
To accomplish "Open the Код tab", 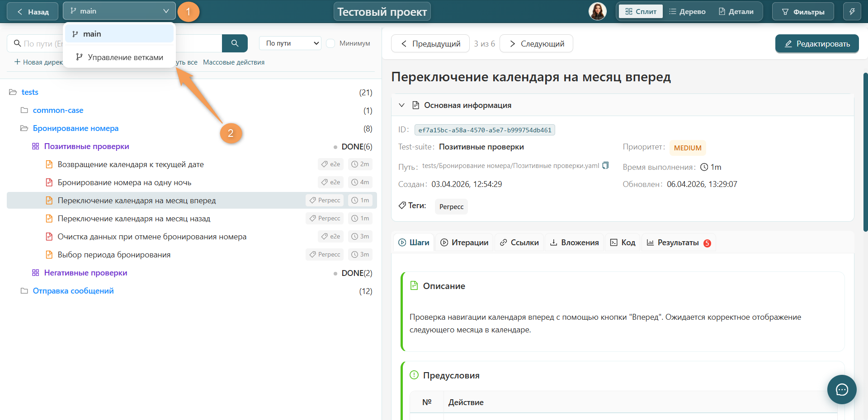I will click(623, 243).
